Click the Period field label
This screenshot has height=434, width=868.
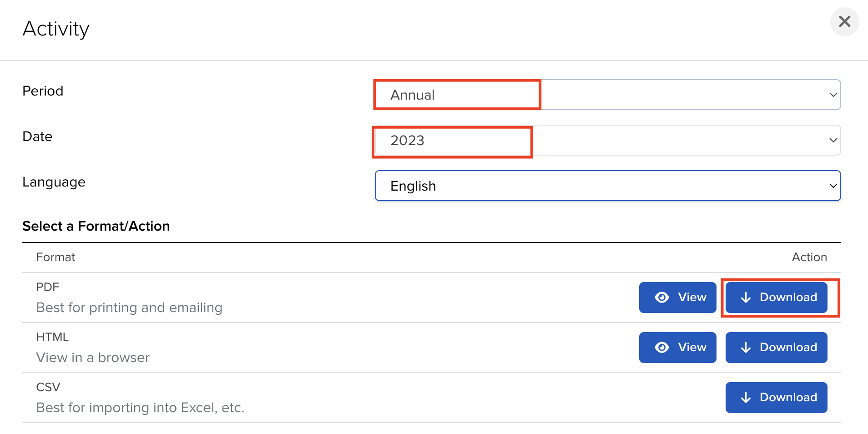[x=43, y=91]
